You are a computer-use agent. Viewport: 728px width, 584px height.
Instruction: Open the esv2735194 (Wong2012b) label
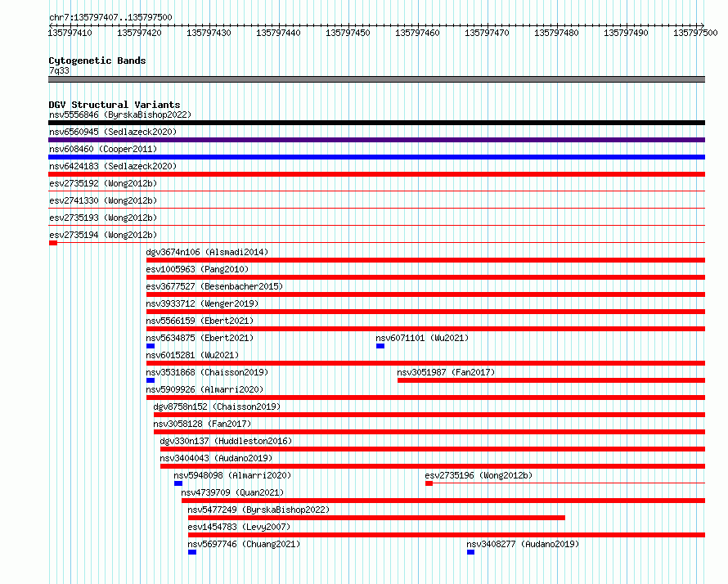[103, 235]
